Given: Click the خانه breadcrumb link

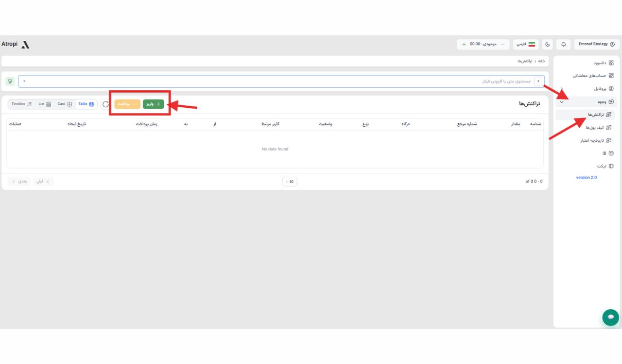Looking at the screenshot, I should pyautogui.click(x=541, y=61).
